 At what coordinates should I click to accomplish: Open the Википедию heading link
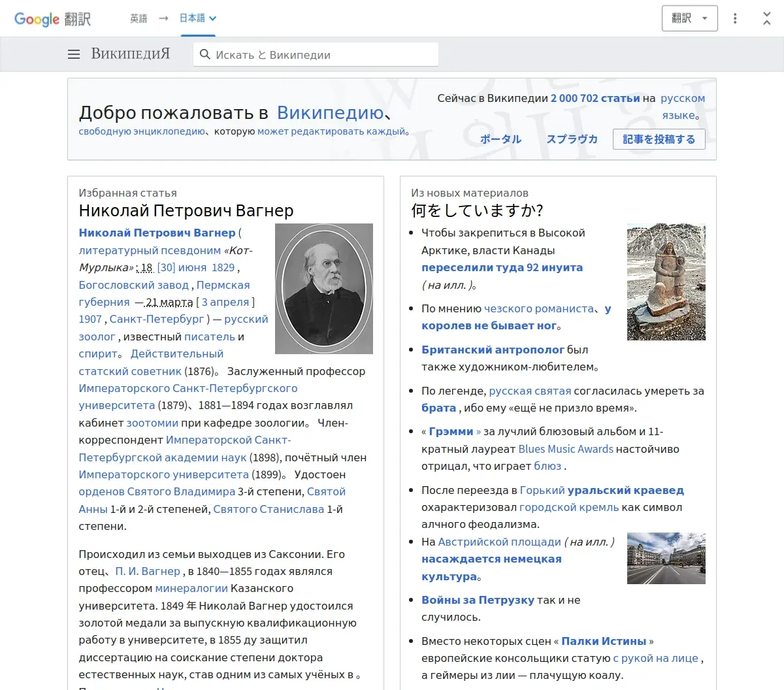pyautogui.click(x=330, y=112)
